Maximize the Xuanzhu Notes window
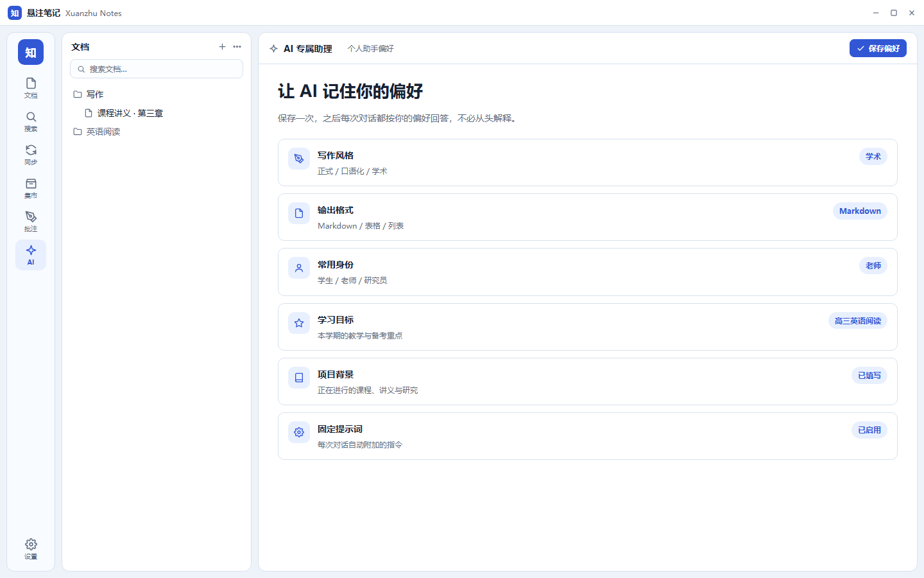924x578 pixels. click(x=894, y=13)
